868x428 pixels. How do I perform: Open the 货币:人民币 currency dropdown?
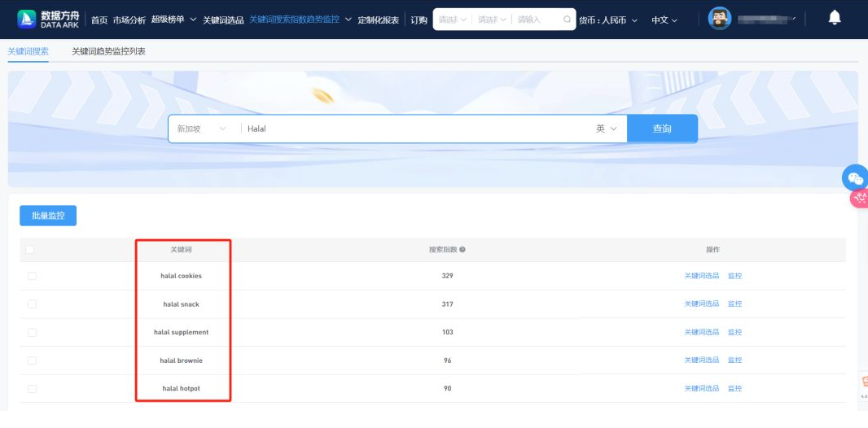coord(608,20)
